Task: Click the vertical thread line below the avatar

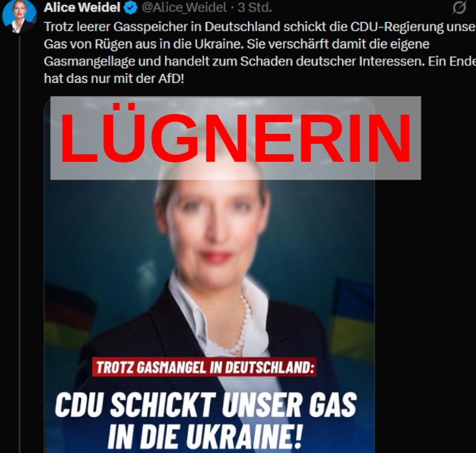Action: [x=20, y=243]
